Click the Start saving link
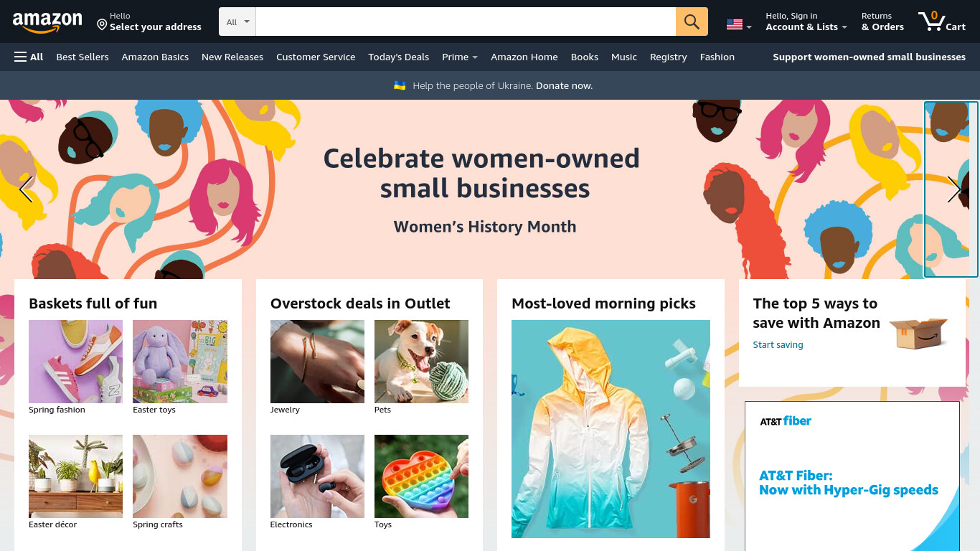980x551 pixels. (778, 344)
